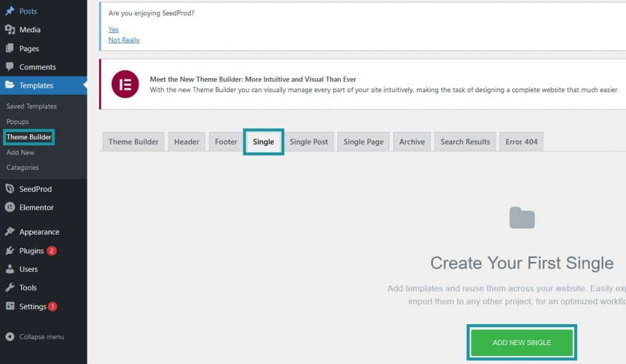626x364 pixels.
Task: Click the Elementor sidebar icon
Action: (x=9, y=207)
